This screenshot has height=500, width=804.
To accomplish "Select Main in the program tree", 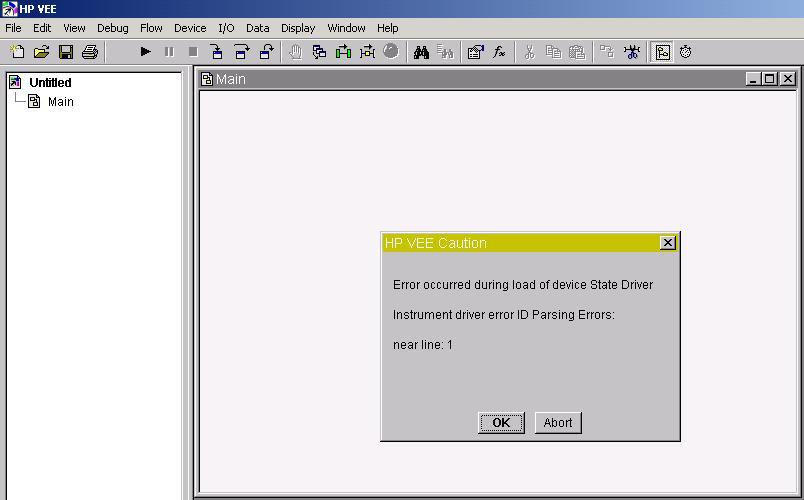I will click(60, 102).
